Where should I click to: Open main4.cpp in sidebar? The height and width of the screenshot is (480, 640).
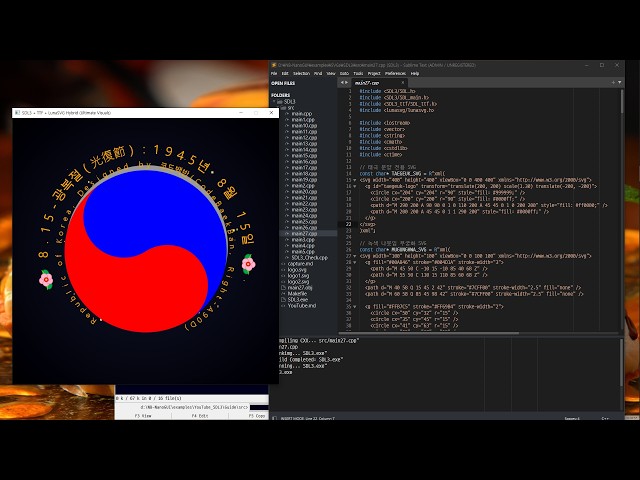point(303,245)
